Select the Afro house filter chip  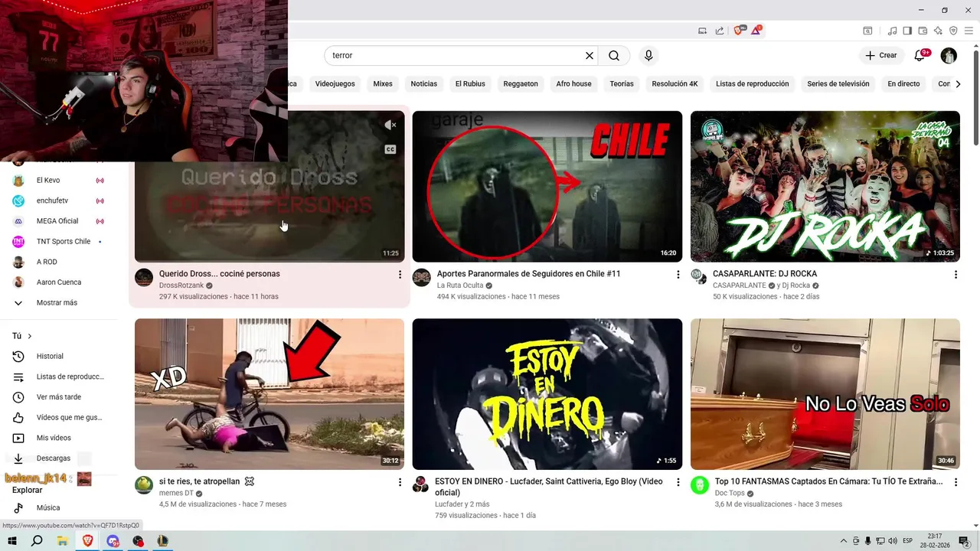(574, 84)
